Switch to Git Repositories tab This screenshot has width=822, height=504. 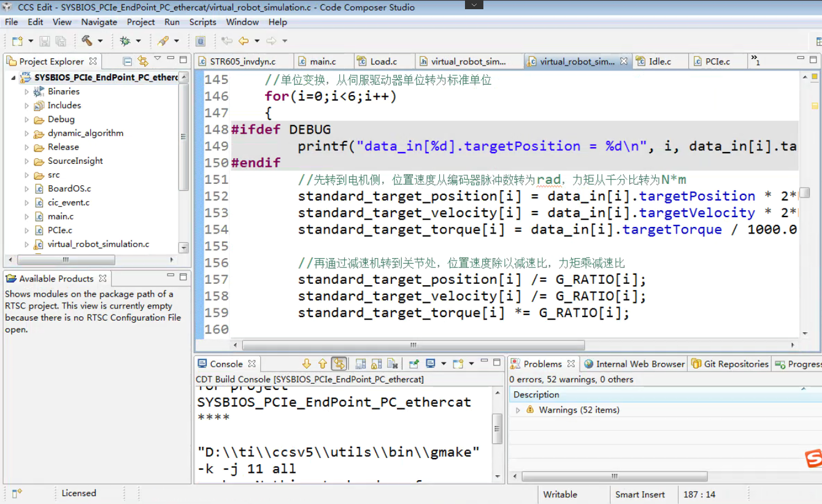pos(729,364)
